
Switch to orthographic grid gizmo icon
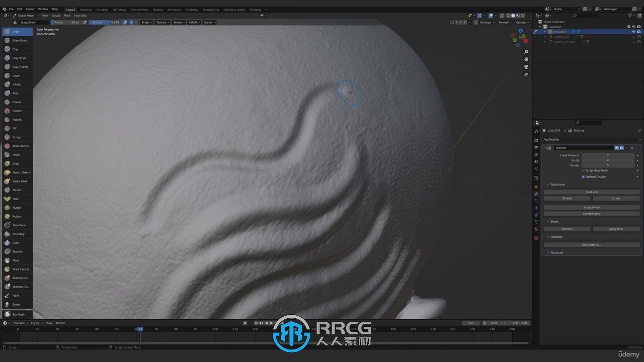coord(526,74)
